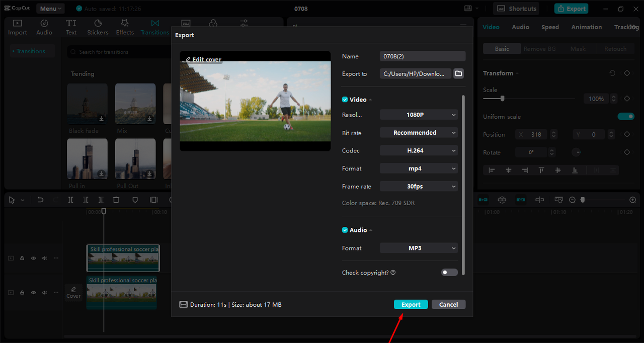Click the timeline zoom slider handle
This screenshot has height=343, width=644.
point(583,200)
